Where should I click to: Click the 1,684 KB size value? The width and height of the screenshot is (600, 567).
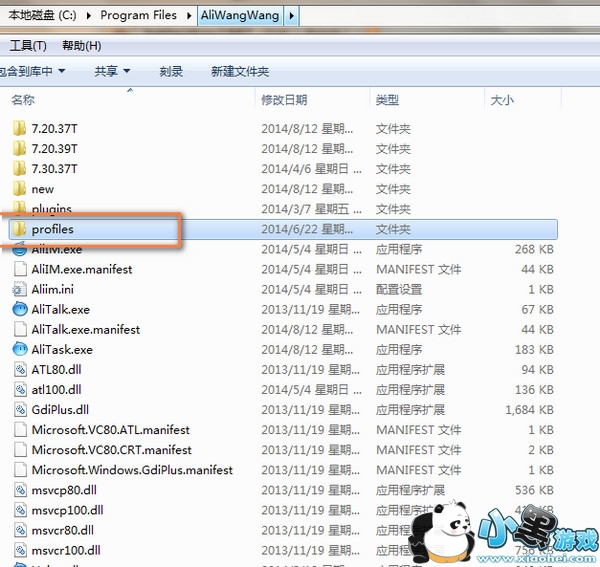(529, 410)
